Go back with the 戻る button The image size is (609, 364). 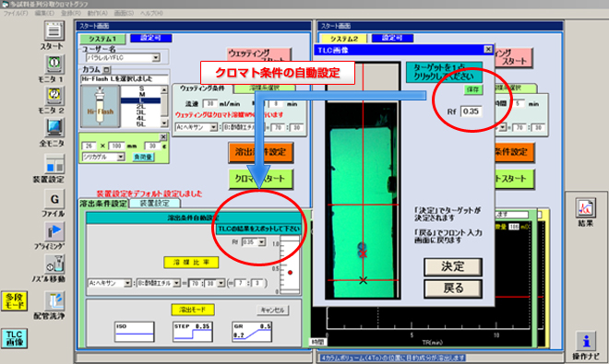point(453,288)
